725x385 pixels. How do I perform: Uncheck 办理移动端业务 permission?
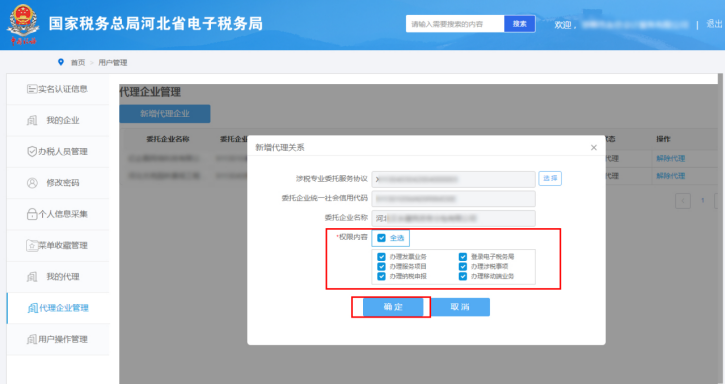(x=463, y=276)
